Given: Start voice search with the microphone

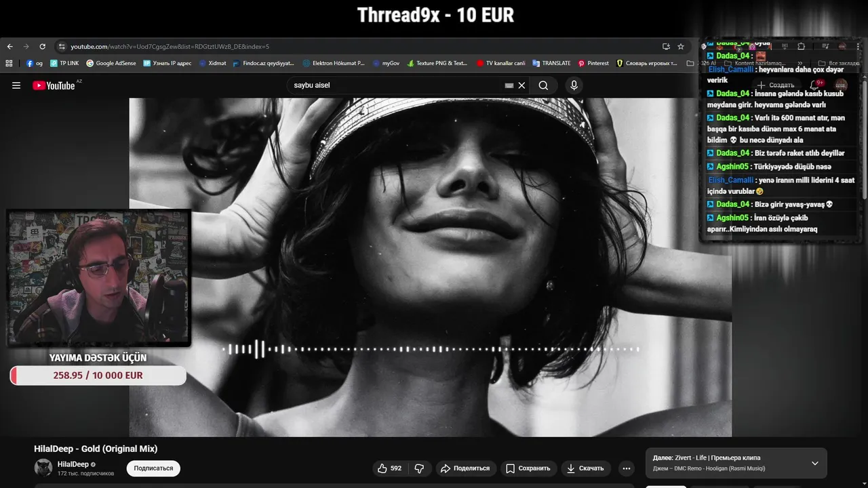Looking at the screenshot, I should point(574,85).
